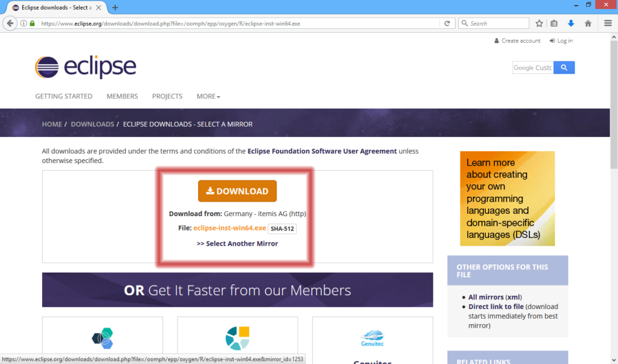
Task: Click the All mirrors link
Action: pos(486,297)
